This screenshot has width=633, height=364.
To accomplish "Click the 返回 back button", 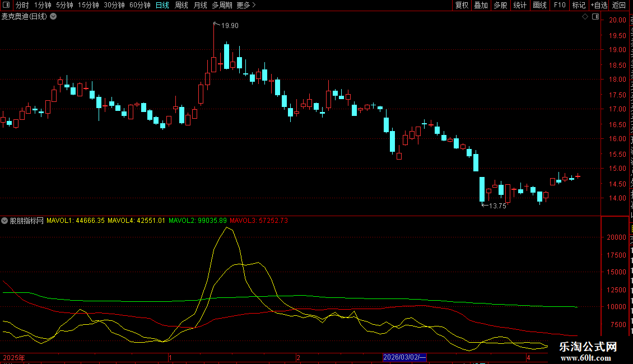I will coord(619,5).
